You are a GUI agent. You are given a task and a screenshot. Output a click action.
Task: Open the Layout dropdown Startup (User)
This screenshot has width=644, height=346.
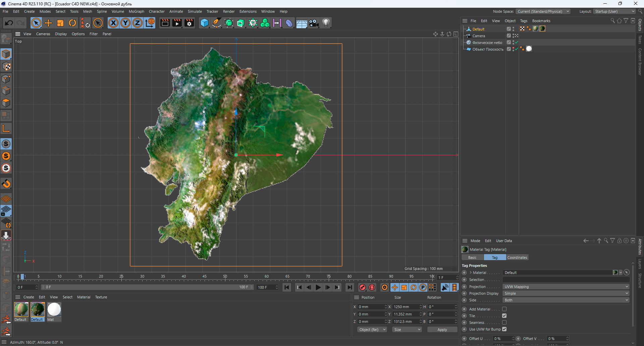coord(614,11)
